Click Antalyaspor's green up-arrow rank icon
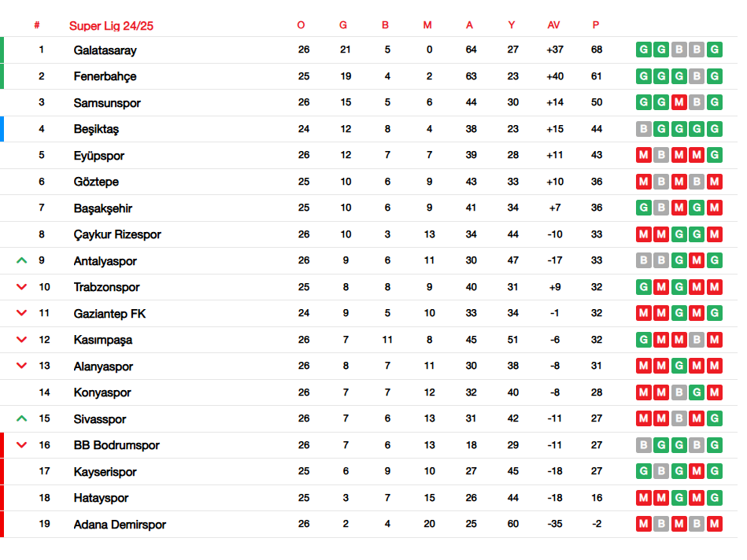 tap(21, 260)
